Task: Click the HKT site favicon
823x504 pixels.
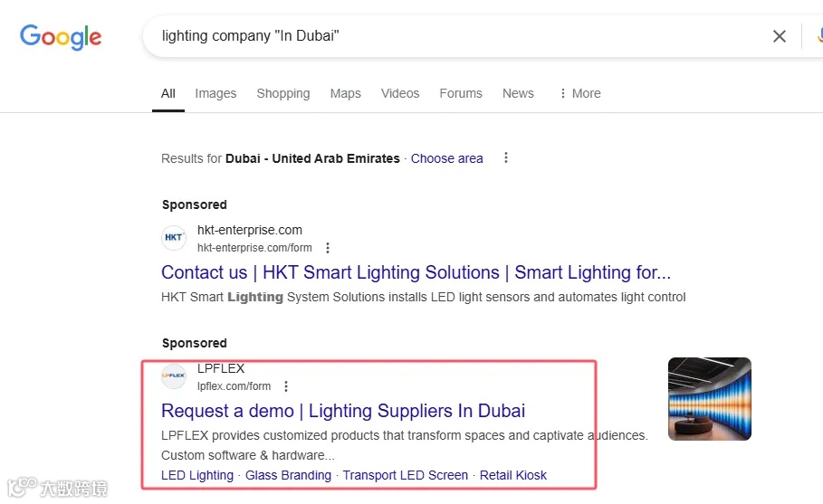Action: point(174,238)
